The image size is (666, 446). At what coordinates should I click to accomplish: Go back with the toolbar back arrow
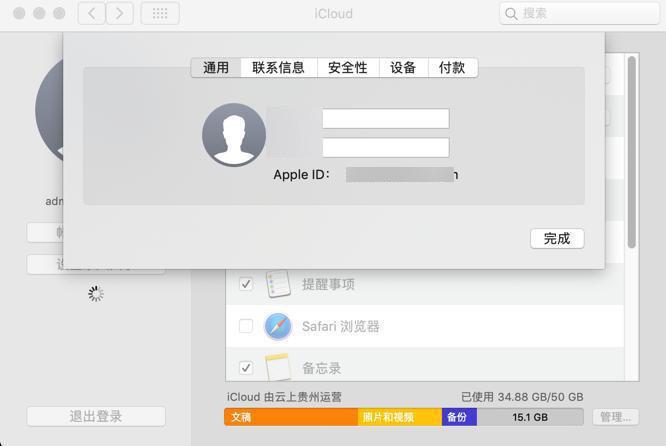pos(92,14)
